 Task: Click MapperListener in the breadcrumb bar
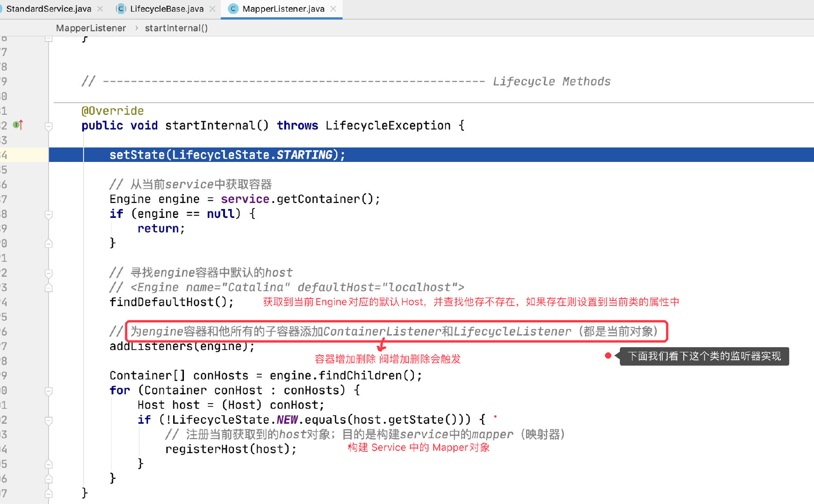tap(91, 28)
